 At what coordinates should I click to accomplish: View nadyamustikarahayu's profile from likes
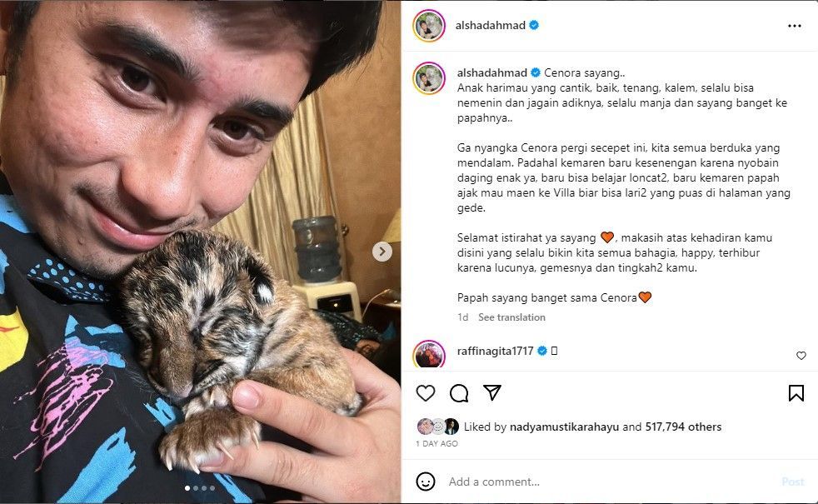pyautogui.click(x=564, y=427)
